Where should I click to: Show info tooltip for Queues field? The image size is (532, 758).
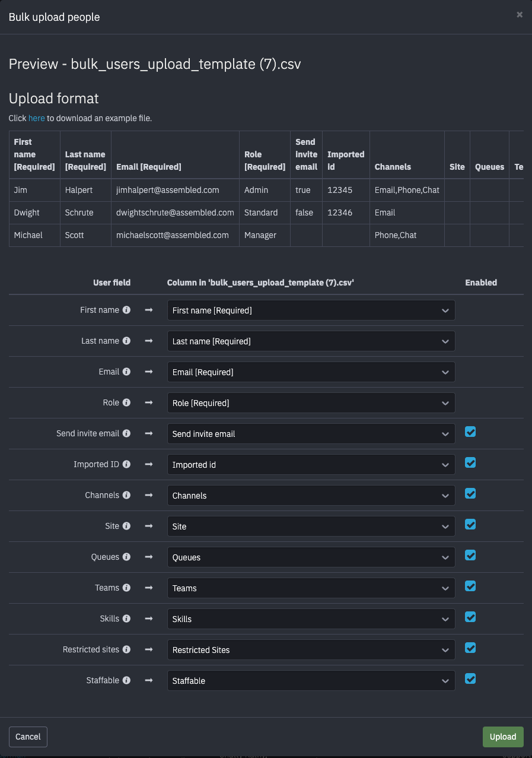point(126,557)
